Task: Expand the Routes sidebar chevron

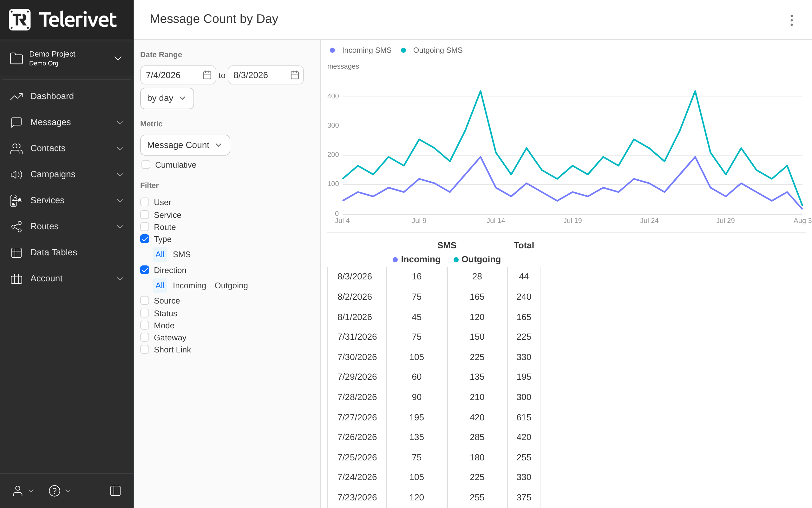Action: point(120,226)
